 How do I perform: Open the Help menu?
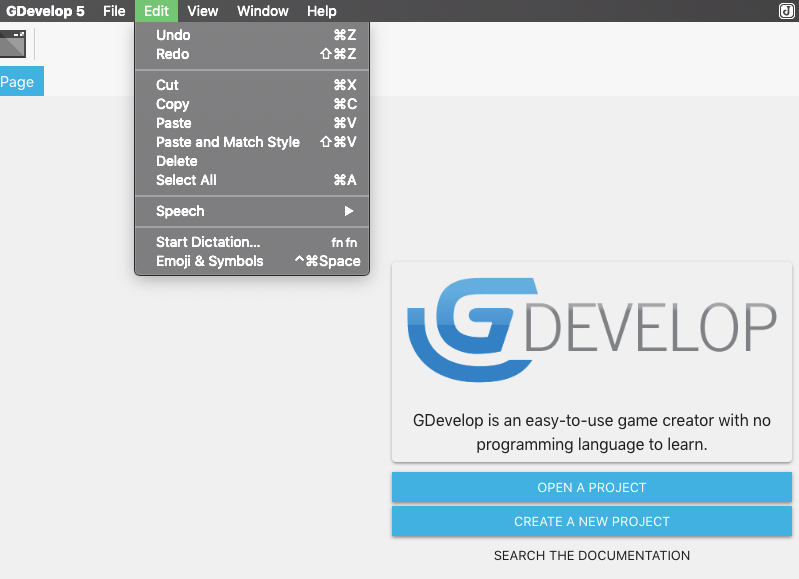(x=322, y=11)
